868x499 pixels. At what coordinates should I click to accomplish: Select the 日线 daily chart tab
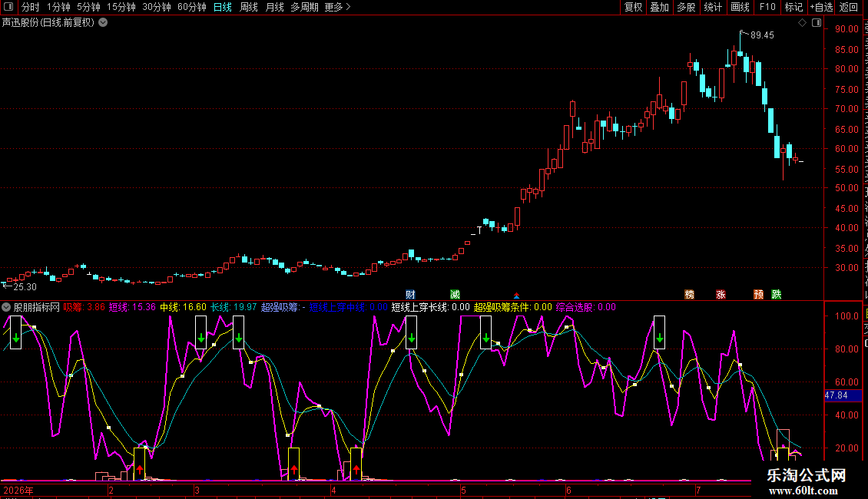pos(223,7)
